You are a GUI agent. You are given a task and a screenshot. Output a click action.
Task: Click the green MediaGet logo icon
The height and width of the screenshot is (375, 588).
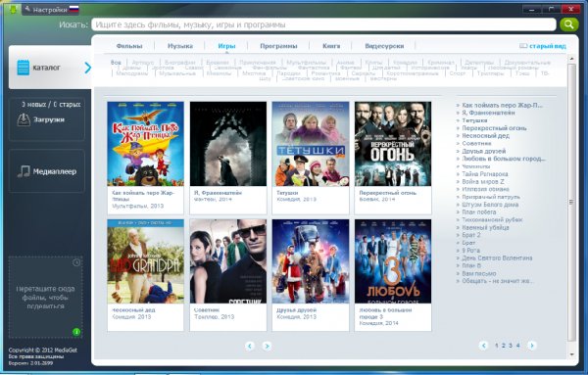pyautogui.click(x=14, y=10)
